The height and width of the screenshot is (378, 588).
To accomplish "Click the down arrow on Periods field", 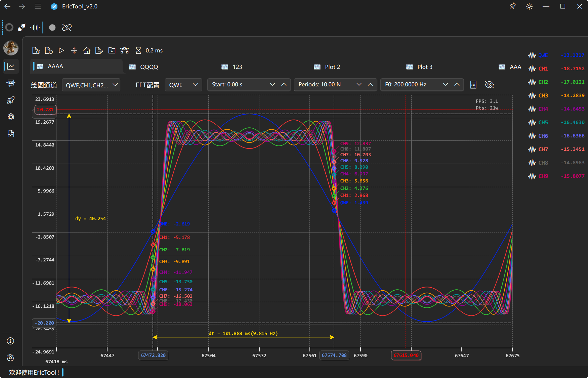I will pyautogui.click(x=359, y=85).
